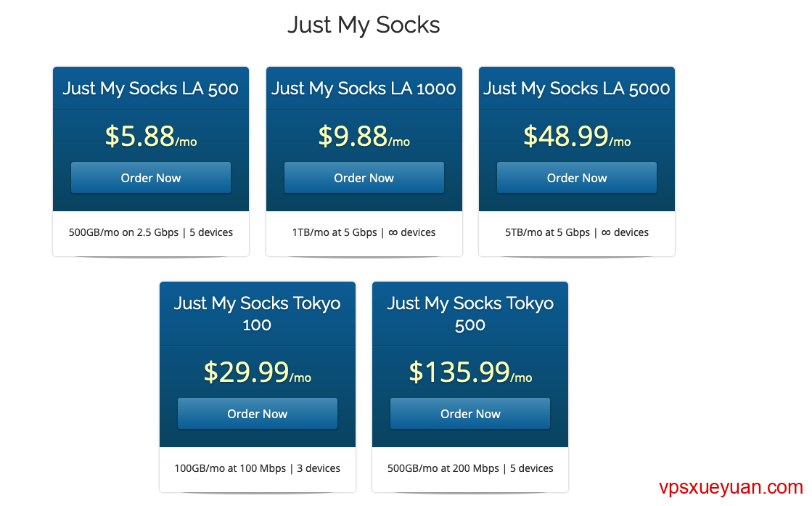Click the Just My Socks Tokyo 500 heading
This screenshot has width=812, height=506.
[x=470, y=314]
